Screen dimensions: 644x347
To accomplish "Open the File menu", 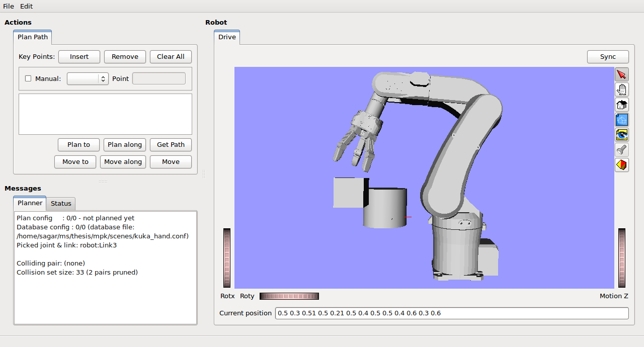I will (x=9, y=6).
